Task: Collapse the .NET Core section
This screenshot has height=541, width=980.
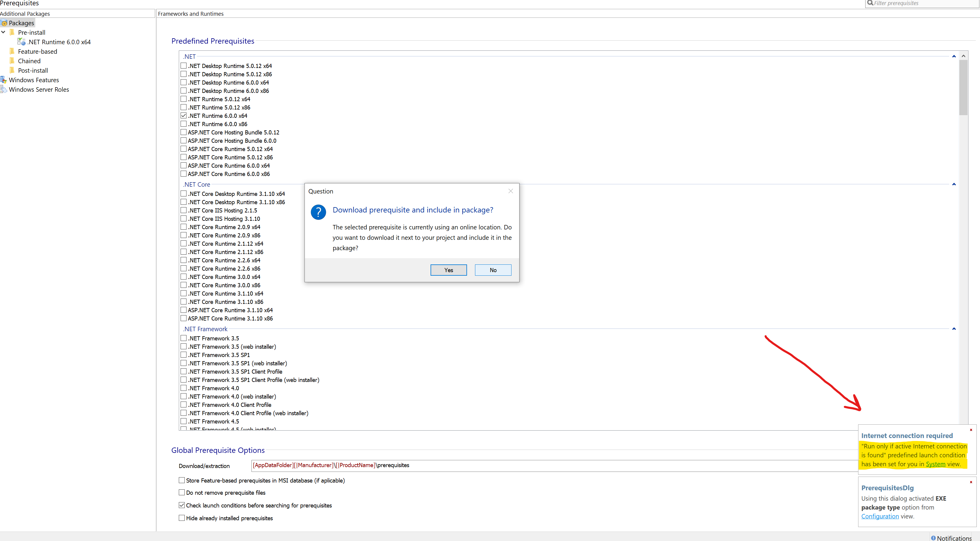Action: (953, 184)
